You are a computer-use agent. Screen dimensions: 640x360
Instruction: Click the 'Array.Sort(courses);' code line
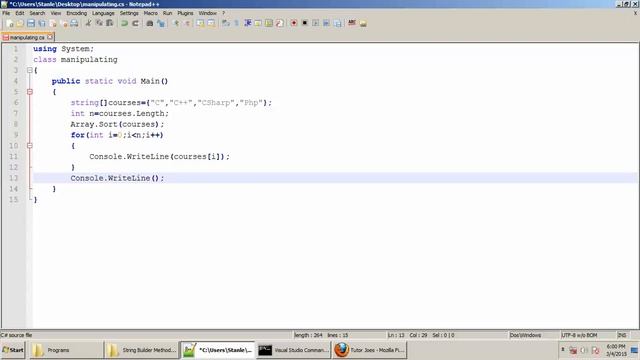tap(117, 124)
